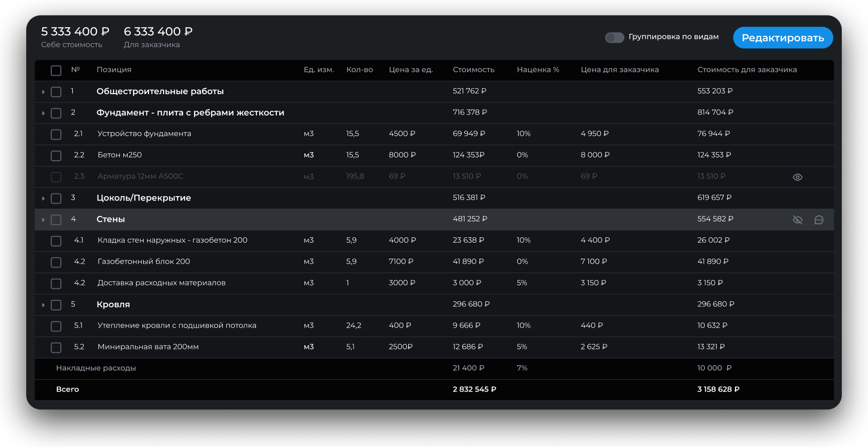Collapse Фундамент section using its arrow
This screenshot has width=868, height=447.
[x=43, y=113]
